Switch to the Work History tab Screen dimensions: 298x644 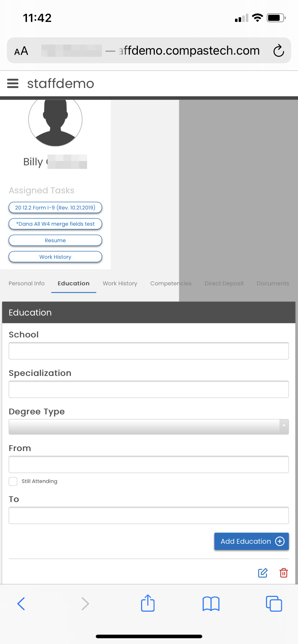pos(120,284)
